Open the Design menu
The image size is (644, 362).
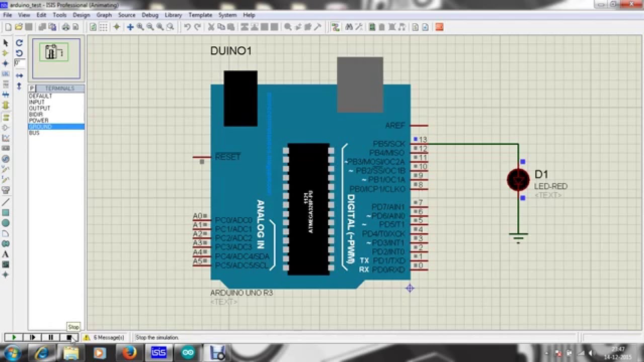(x=81, y=15)
